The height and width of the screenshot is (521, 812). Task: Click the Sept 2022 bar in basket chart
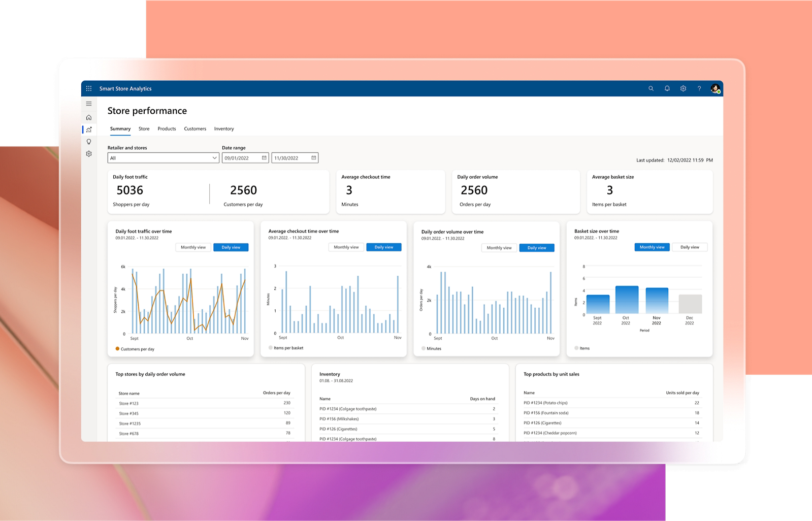coord(598,304)
